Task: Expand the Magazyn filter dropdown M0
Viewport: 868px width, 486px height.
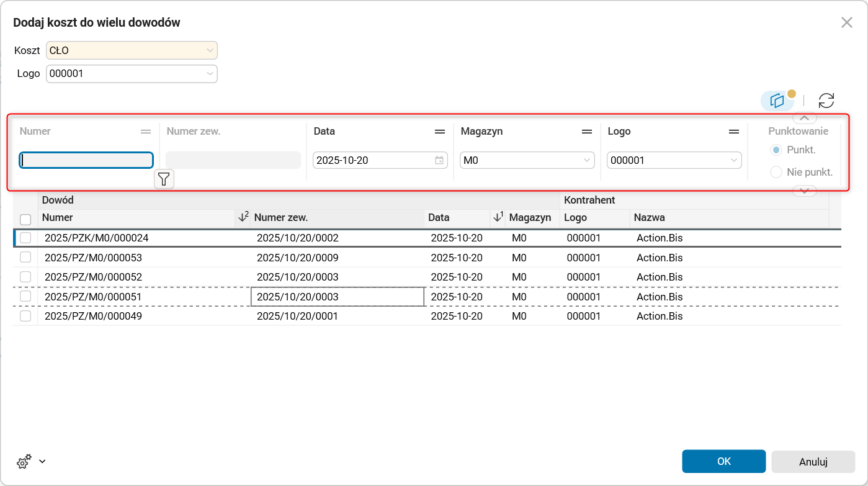Action: (x=527, y=160)
